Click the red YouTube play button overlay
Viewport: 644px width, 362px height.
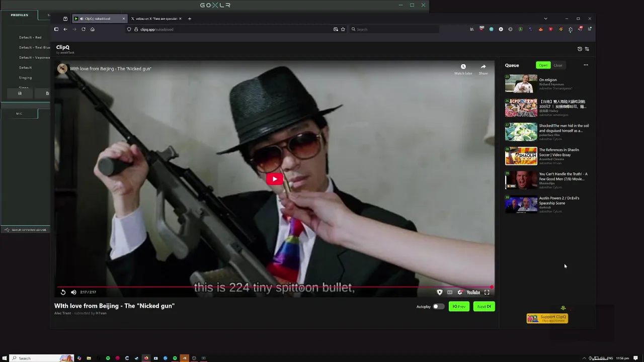[275, 179]
